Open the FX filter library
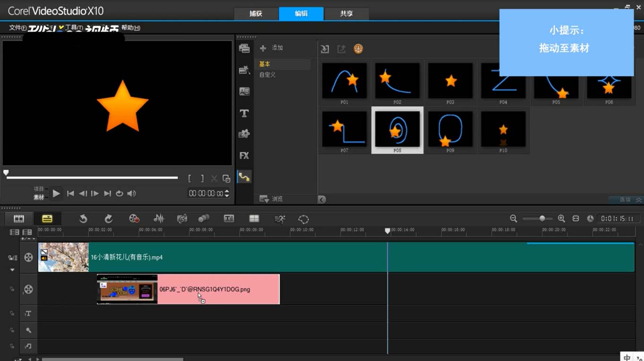 244,155
